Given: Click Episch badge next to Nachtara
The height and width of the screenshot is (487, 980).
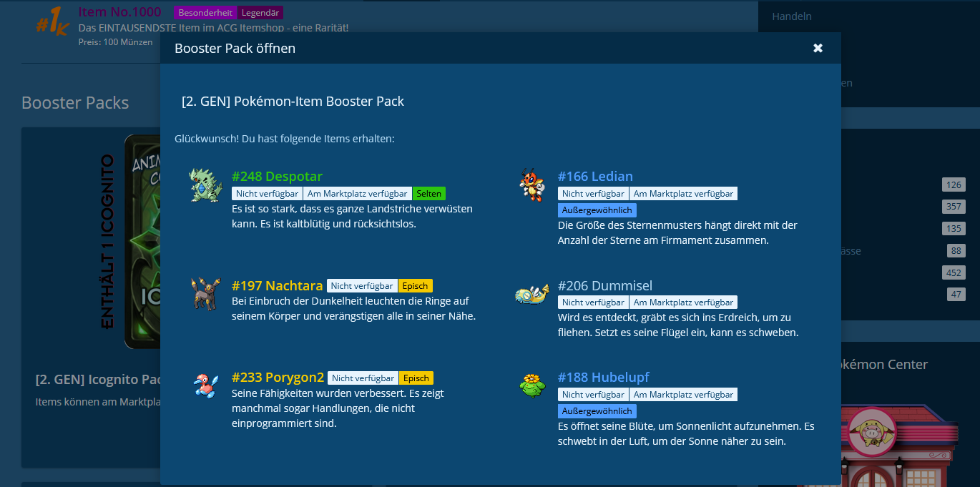Looking at the screenshot, I should tap(415, 286).
